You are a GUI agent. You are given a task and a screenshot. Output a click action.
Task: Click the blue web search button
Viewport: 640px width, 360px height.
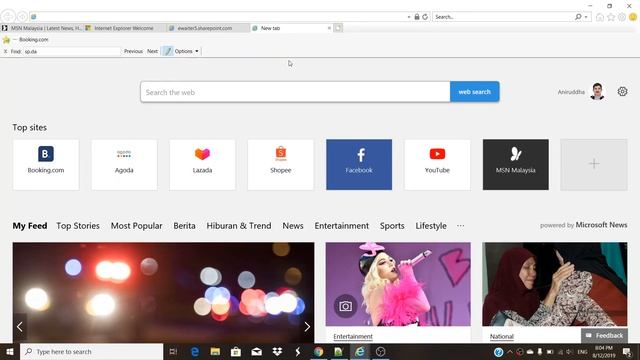(474, 92)
